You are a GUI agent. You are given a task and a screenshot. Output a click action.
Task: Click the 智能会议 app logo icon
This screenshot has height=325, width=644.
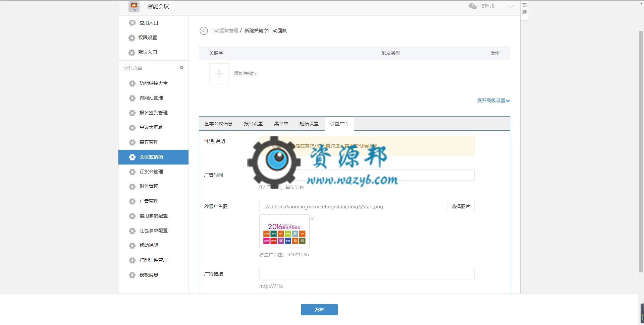pyautogui.click(x=134, y=7)
